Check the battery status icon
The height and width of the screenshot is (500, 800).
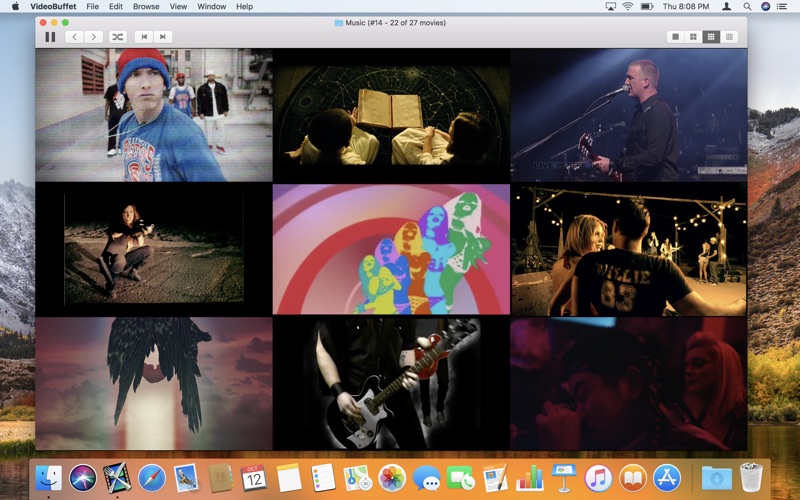click(x=647, y=7)
